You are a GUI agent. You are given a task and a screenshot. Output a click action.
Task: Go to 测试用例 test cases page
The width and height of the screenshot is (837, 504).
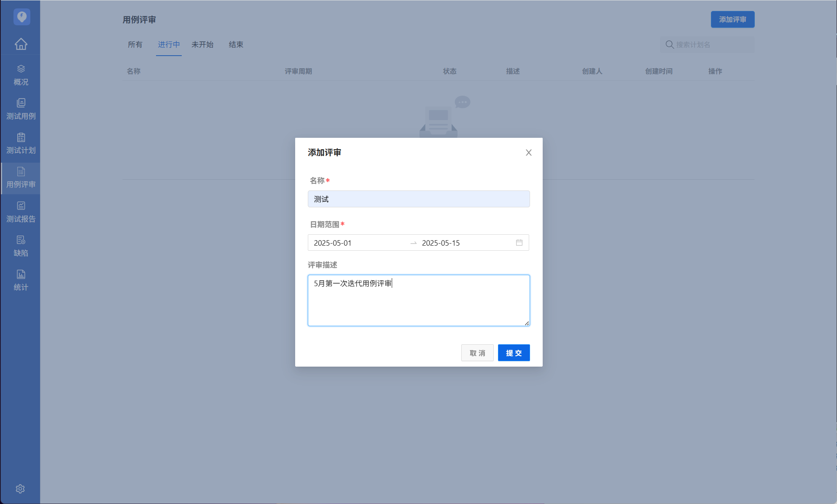click(x=21, y=109)
